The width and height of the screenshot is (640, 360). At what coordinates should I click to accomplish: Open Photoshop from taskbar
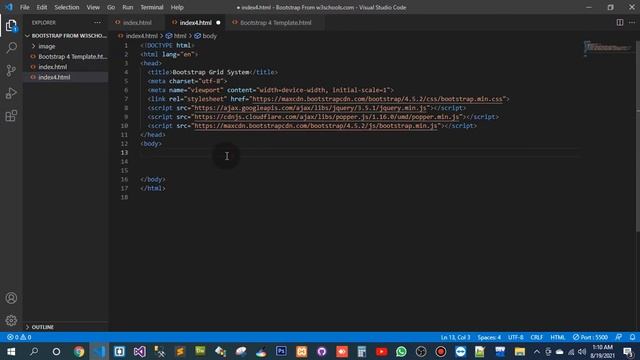281,351
